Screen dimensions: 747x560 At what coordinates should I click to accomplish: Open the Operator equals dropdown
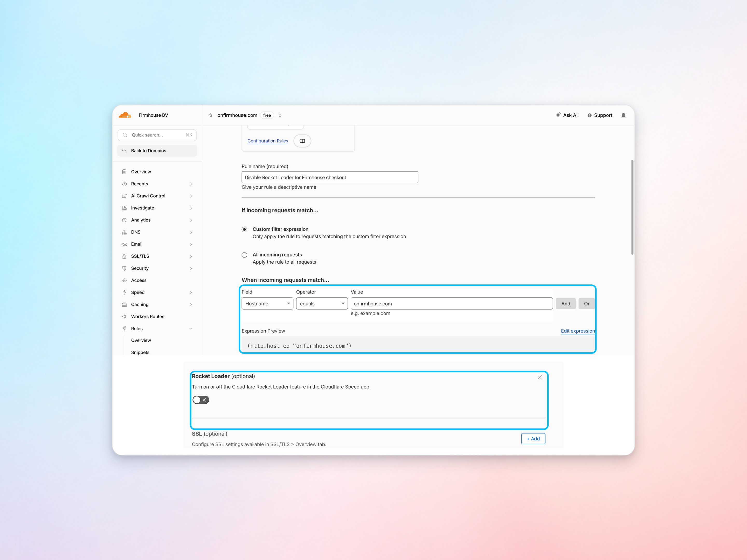point(322,304)
